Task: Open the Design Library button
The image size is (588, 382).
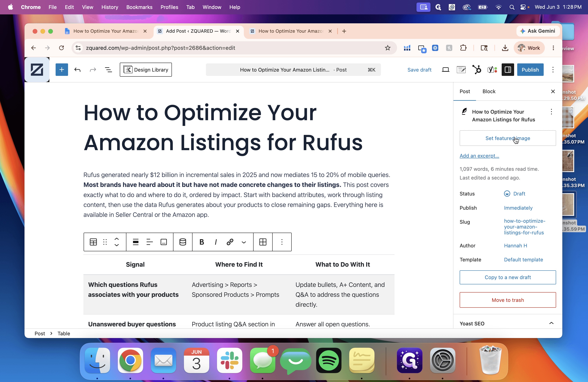Action: pos(146,70)
